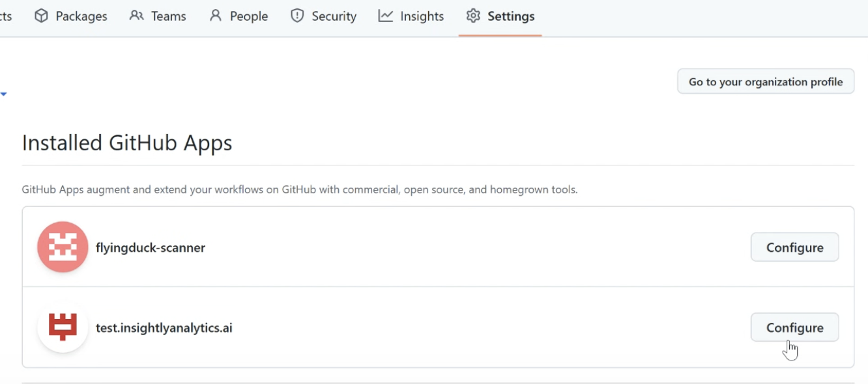This screenshot has height=384, width=868.
Task: Switch to the Packages tab label
Action: [81, 16]
